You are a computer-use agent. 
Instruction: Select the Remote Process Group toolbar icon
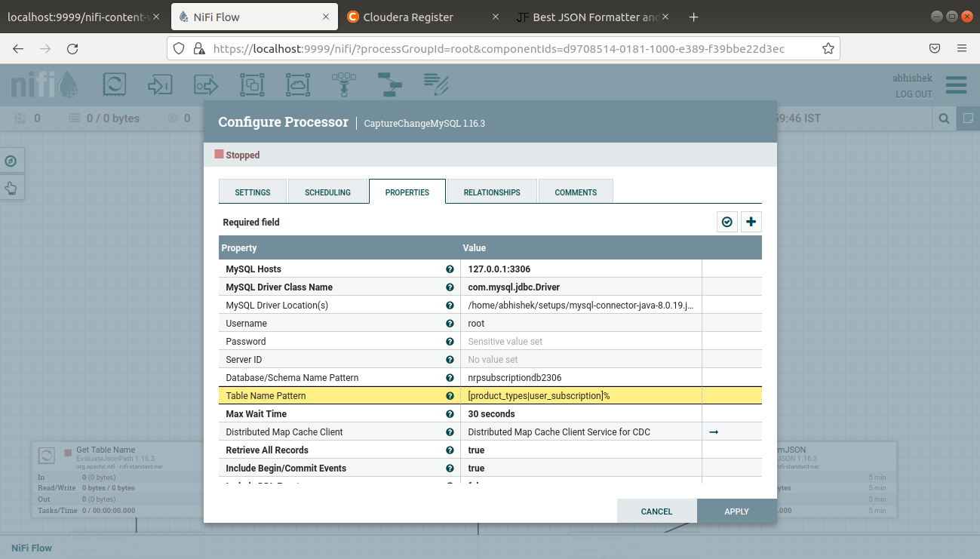click(x=298, y=84)
